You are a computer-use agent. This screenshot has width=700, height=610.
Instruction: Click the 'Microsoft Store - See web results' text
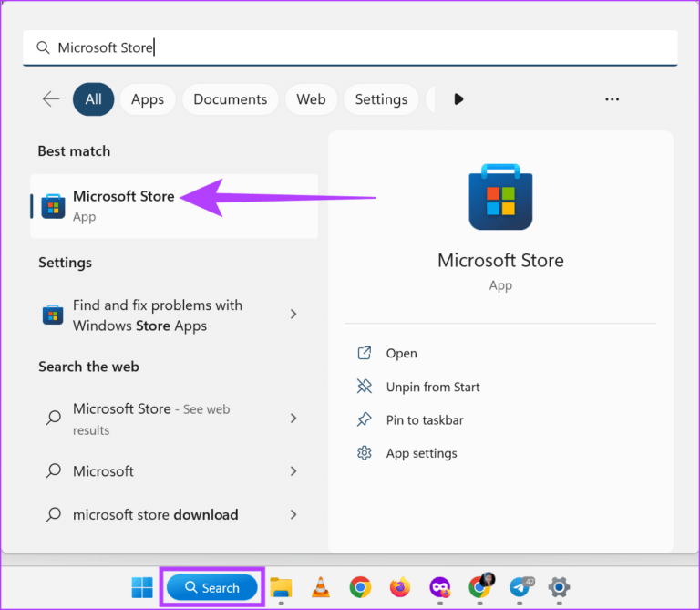[151, 419]
